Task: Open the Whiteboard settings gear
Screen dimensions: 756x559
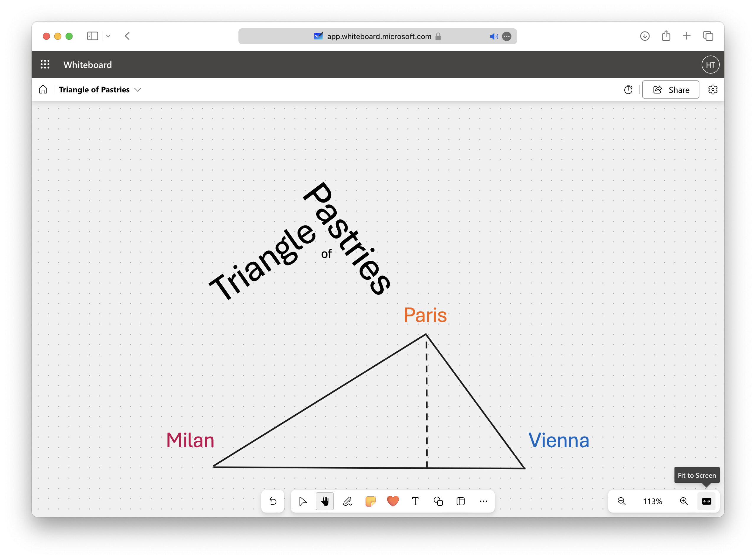Action: 713,90
